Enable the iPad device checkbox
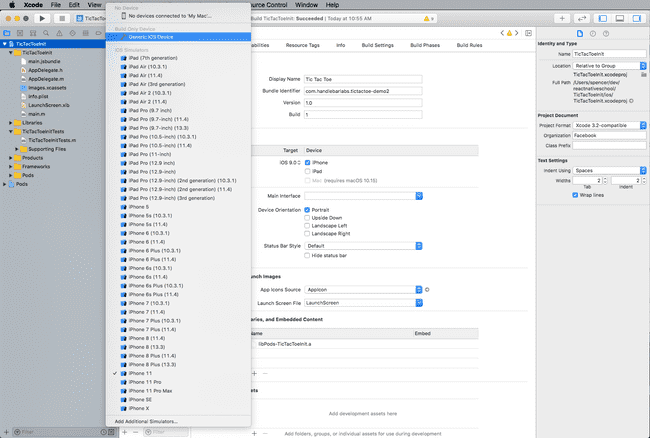Screen dimensions: 650x438 tap(308, 171)
